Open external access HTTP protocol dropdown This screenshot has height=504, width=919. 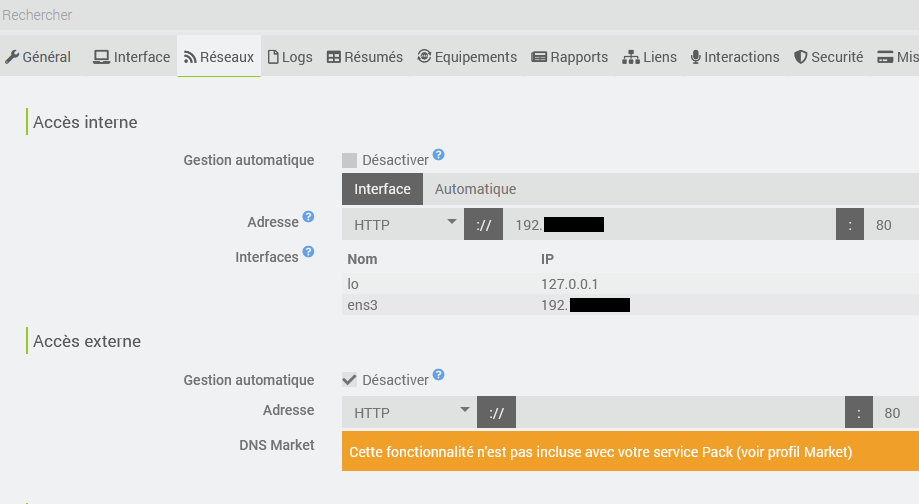click(x=410, y=412)
